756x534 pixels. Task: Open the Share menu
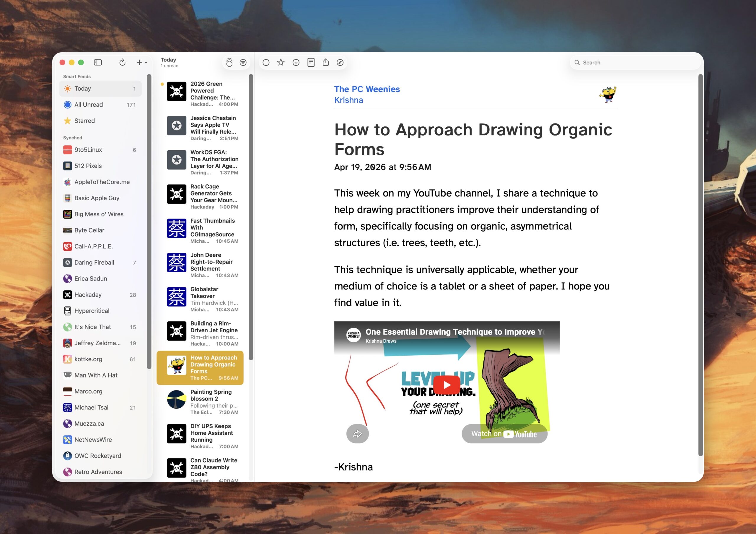[x=326, y=62]
